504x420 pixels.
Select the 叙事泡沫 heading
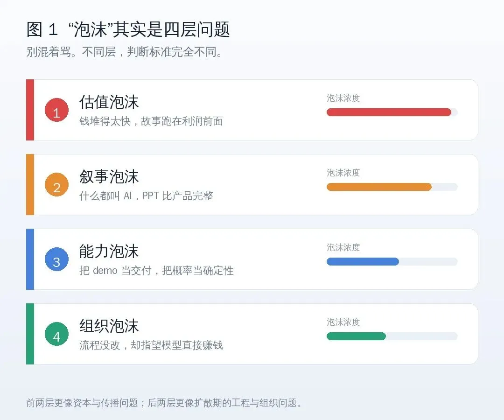click(109, 177)
